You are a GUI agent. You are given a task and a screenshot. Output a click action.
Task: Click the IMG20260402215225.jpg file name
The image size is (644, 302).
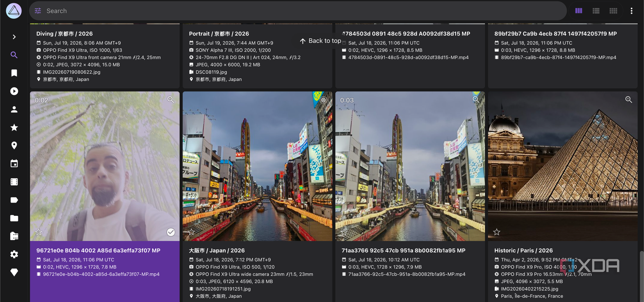(530, 289)
